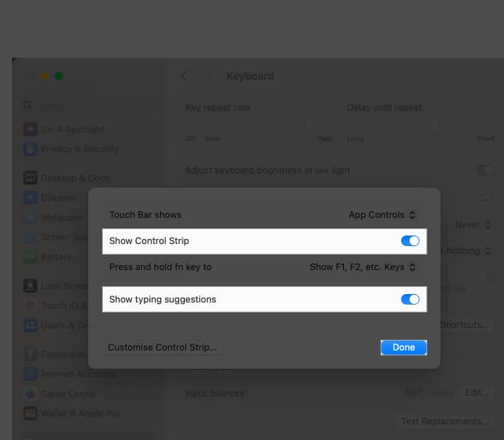Select Displays sidebar icon

click(30, 197)
